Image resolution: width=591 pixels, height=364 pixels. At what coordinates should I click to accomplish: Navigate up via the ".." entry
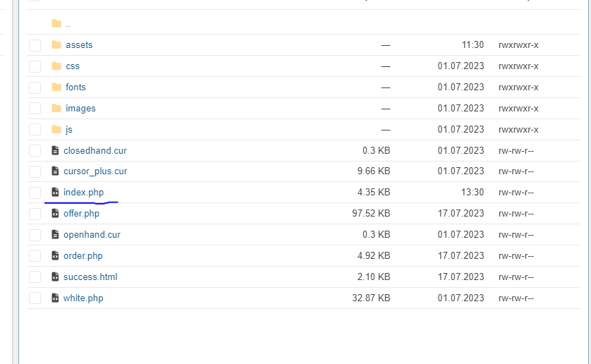coord(68,24)
